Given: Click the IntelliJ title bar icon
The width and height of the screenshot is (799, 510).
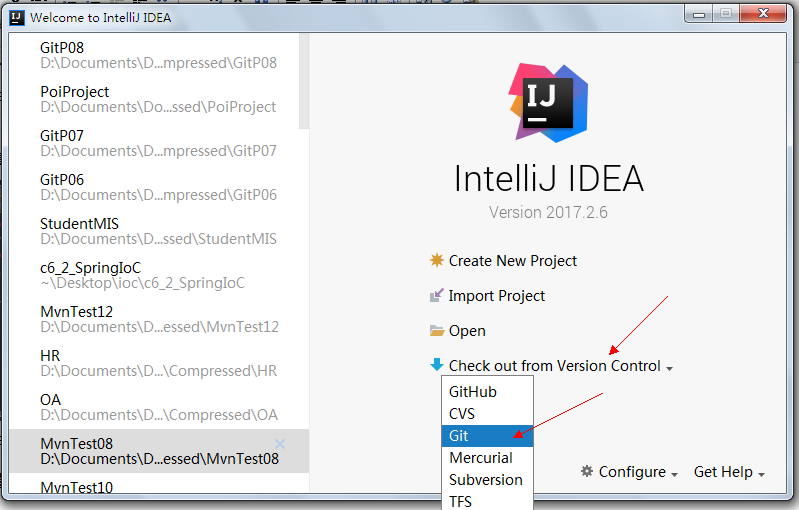Looking at the screenshot, I should click(15, 17).
